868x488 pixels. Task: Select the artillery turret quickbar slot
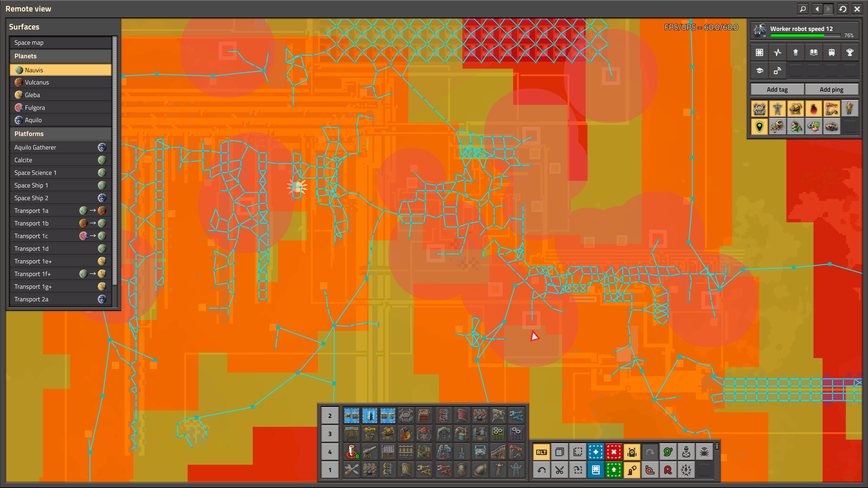[x=370, y=452]
